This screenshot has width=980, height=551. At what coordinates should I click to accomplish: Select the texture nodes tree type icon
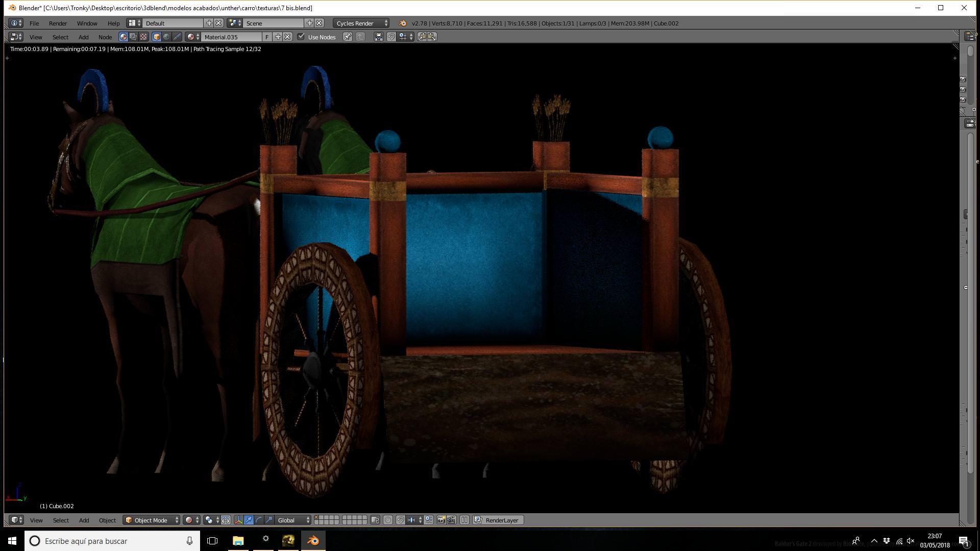click(143, 37)
